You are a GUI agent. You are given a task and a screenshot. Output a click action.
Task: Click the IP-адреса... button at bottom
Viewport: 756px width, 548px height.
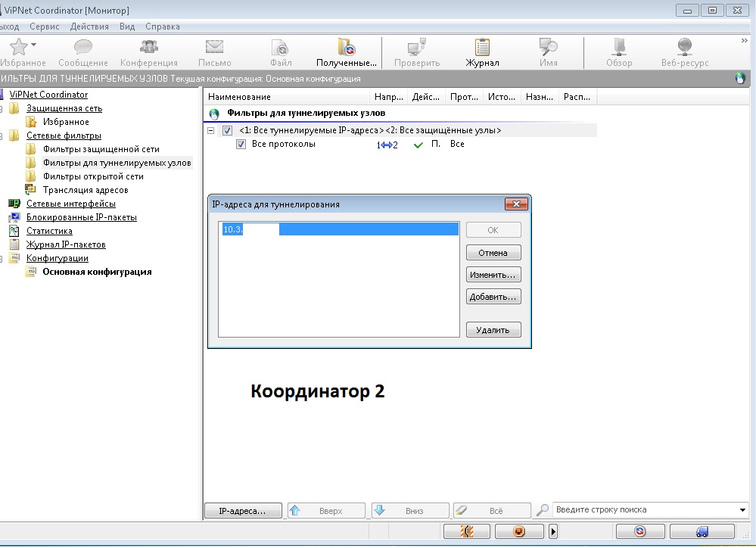243,510
